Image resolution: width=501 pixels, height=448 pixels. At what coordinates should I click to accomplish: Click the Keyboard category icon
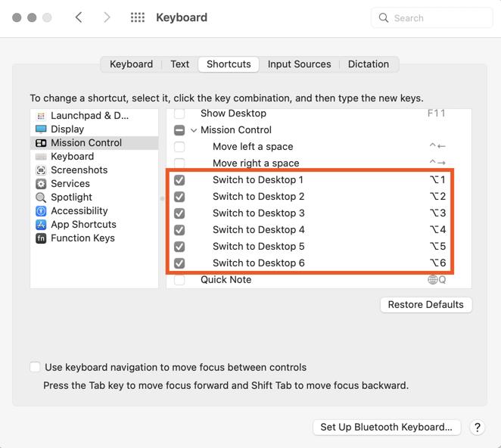tap(41, 157)
